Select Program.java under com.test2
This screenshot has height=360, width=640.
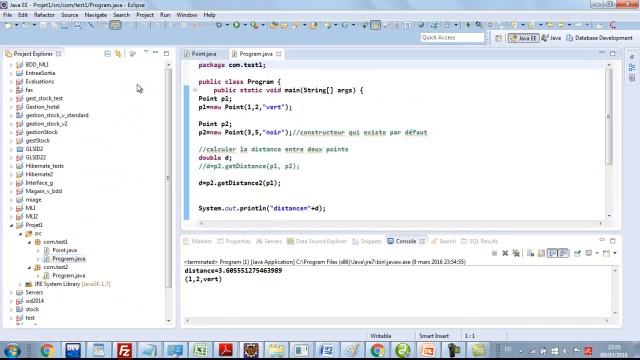click(x=68, y=276)
